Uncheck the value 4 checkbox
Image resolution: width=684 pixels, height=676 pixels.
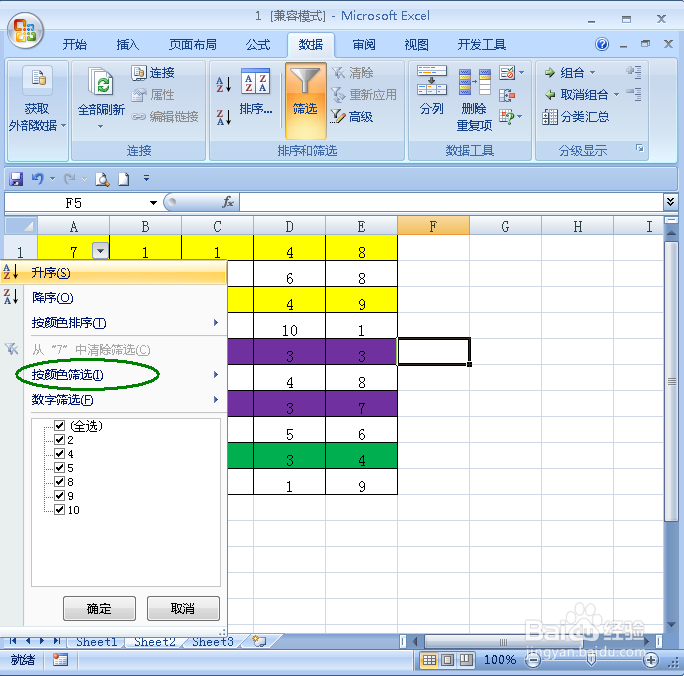(x=59, y=454)
